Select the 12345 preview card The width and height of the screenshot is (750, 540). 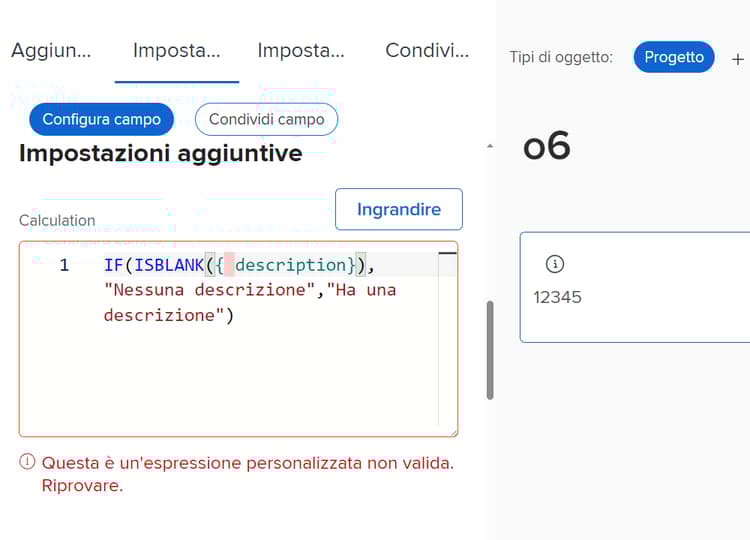pyautogui.click(x=635, y=287)
